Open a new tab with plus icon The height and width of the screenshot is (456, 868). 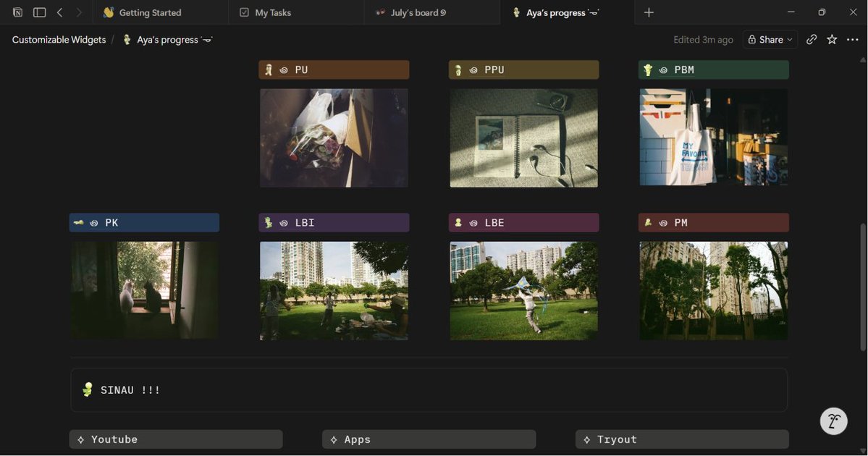[x=649, y=12]
